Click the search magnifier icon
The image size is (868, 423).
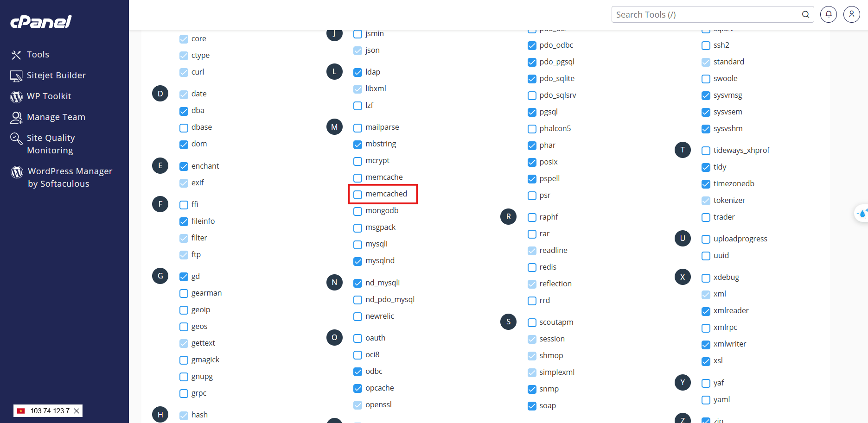(806, 14)
